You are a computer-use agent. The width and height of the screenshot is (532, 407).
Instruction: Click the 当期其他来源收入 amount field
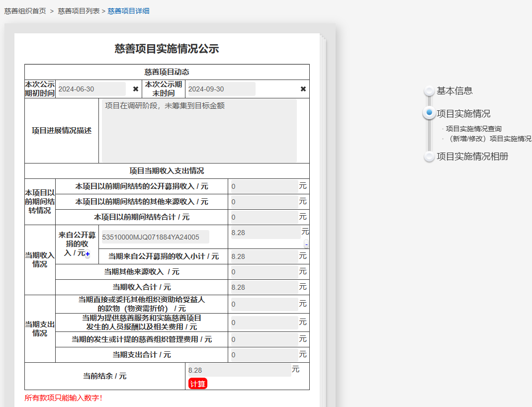coord(264,272)
